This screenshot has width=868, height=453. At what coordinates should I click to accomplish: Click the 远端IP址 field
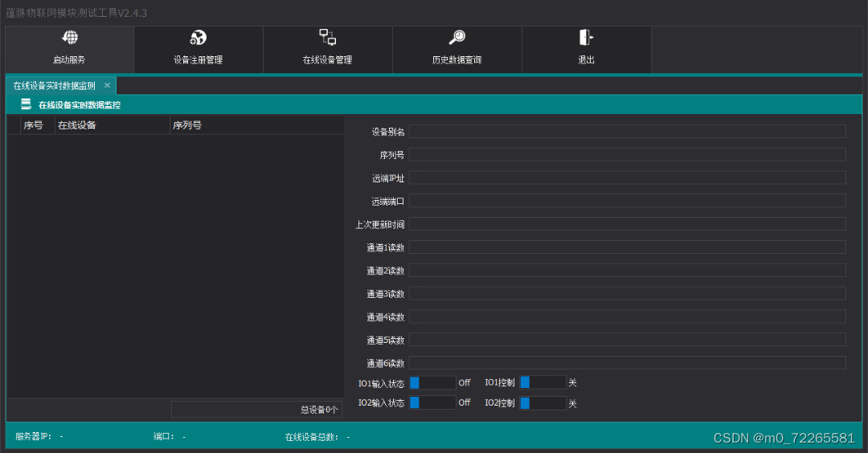point(627,178)
